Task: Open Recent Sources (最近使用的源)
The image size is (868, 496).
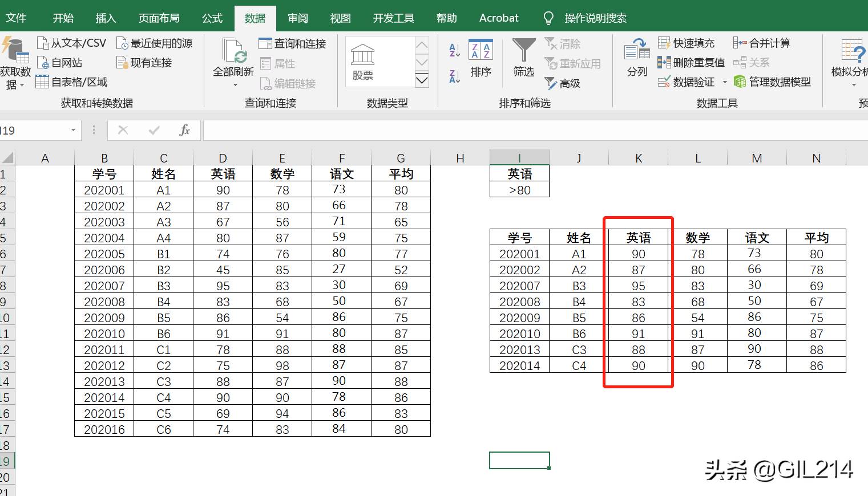Action: tap(155, 43)
